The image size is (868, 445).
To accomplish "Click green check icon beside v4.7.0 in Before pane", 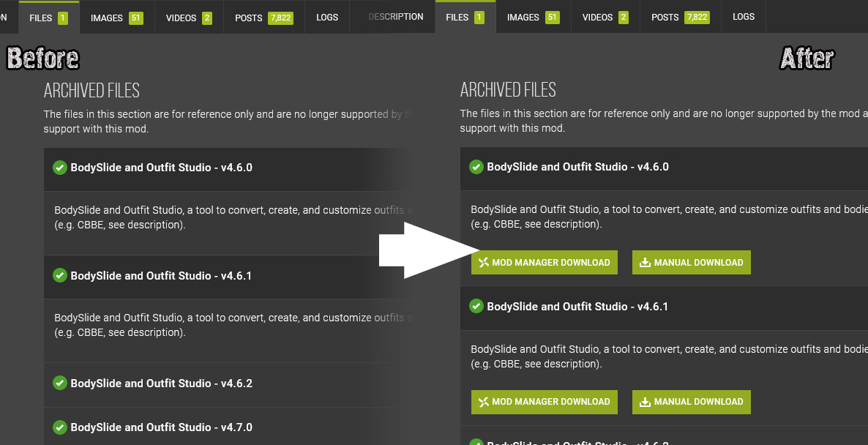I will (x=60, y=427).
